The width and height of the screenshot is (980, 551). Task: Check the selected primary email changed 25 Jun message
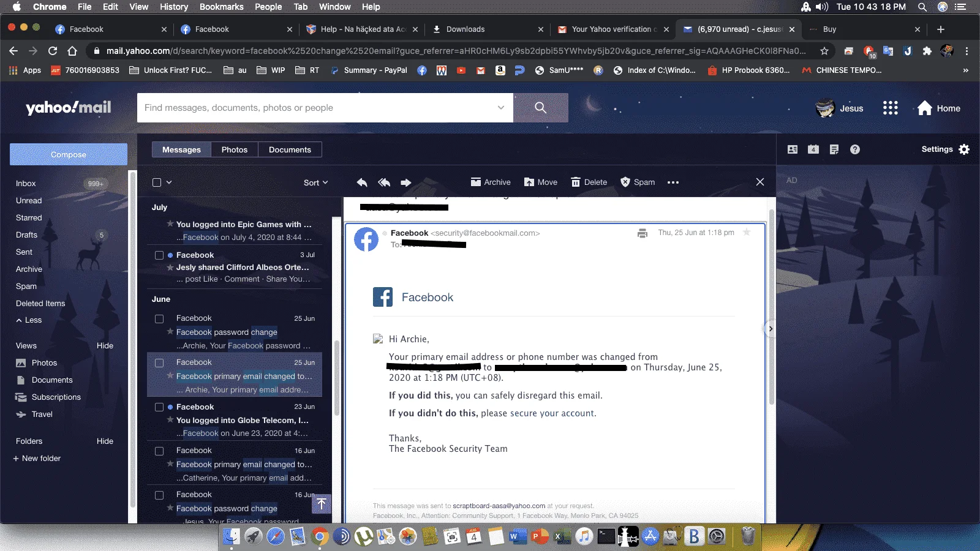tap(159, 363)
